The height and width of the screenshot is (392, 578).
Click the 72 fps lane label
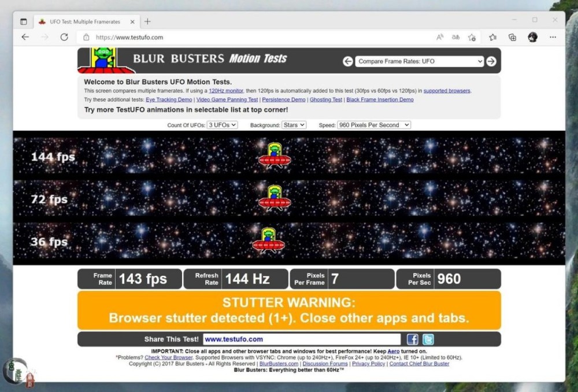point(49,199)
